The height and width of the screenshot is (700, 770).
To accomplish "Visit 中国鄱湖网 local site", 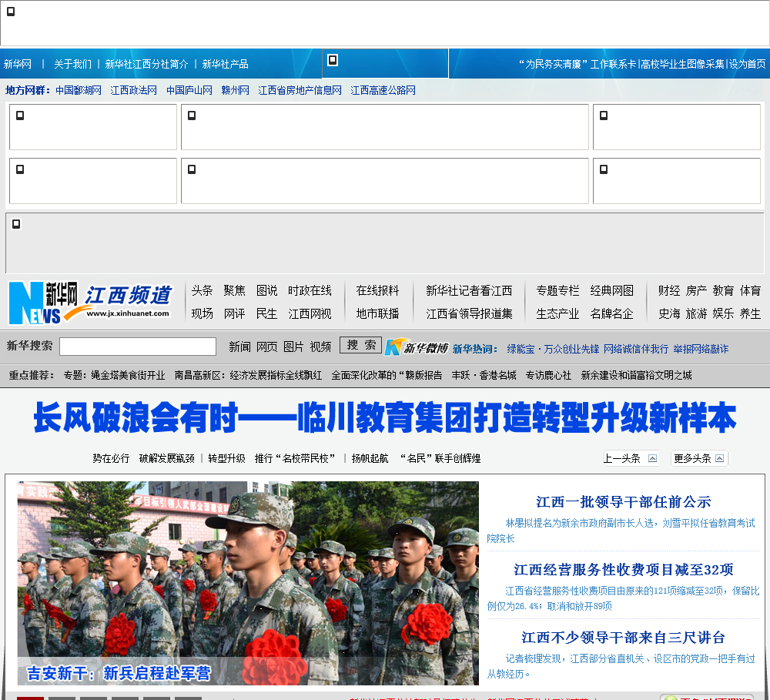I will coord(78,90).
